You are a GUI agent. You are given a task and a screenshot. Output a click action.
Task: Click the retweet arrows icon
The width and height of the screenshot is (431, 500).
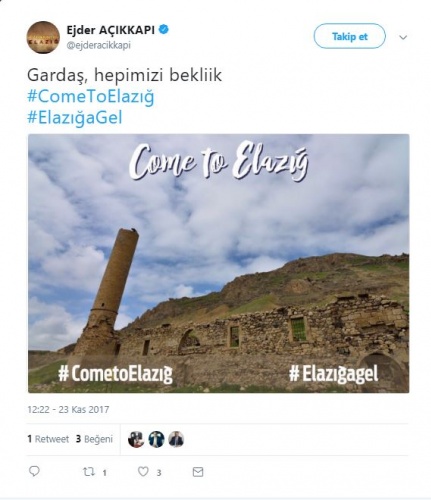pyautogui.click(x=88, y=472)
